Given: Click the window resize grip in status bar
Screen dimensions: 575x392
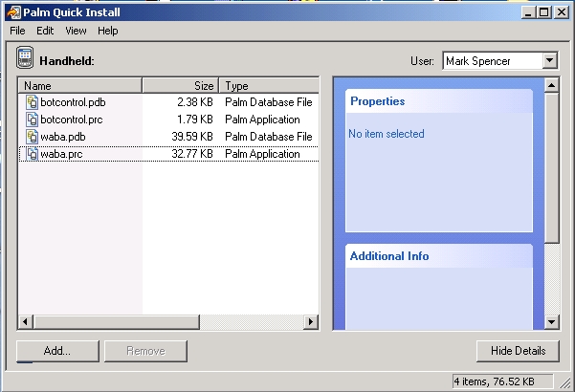Looking at the screenshot, I should [565, 382].
